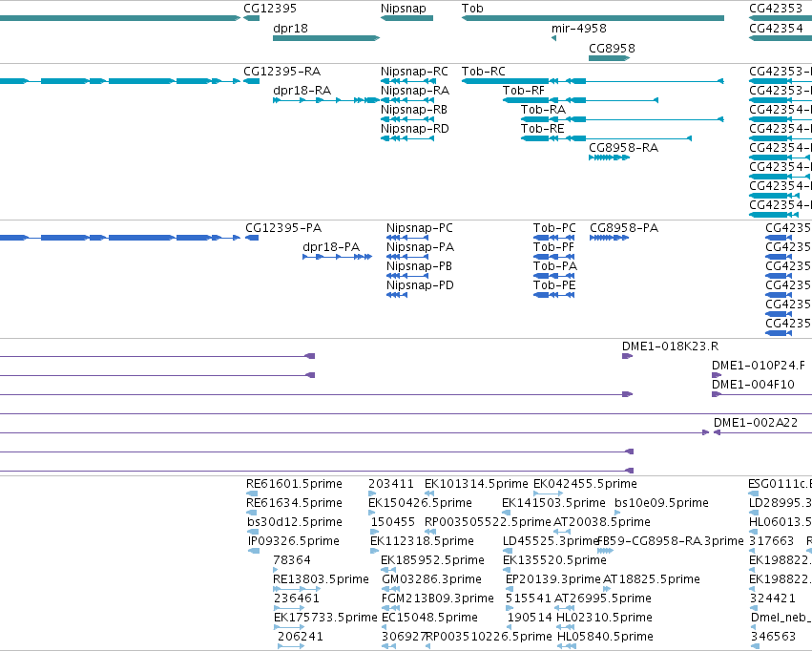Click the CG8958 gene bar

(x=609, y=58)
